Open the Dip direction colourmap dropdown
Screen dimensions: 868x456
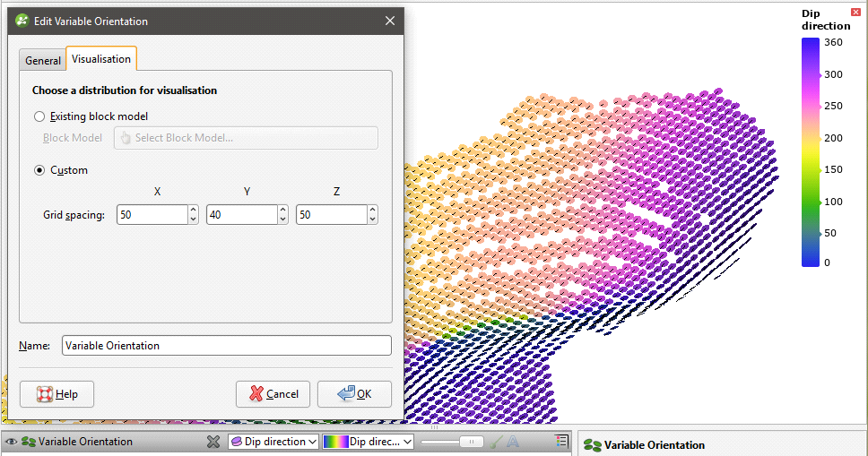point(369,442)
